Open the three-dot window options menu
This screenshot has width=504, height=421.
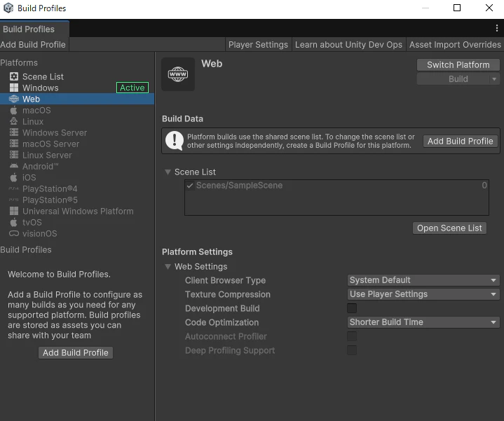pos(497,28)
